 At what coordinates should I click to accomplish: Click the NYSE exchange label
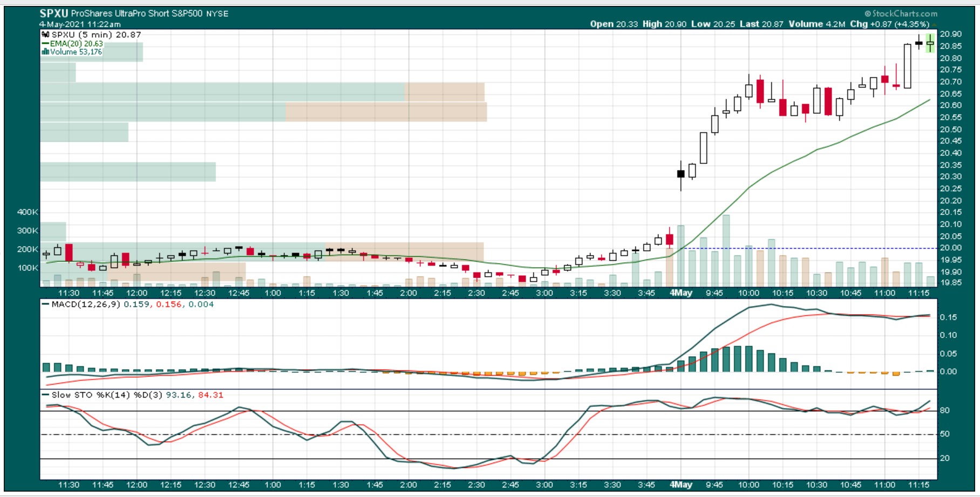(217, 14)
